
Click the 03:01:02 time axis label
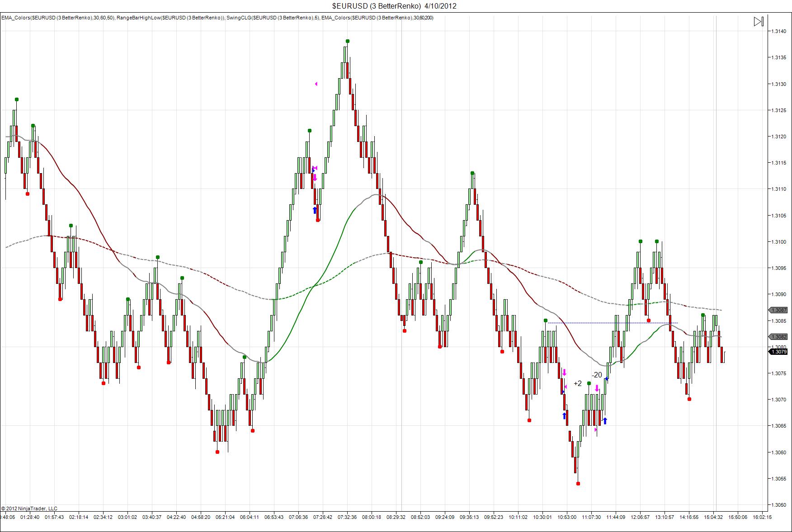pos(127,517)
